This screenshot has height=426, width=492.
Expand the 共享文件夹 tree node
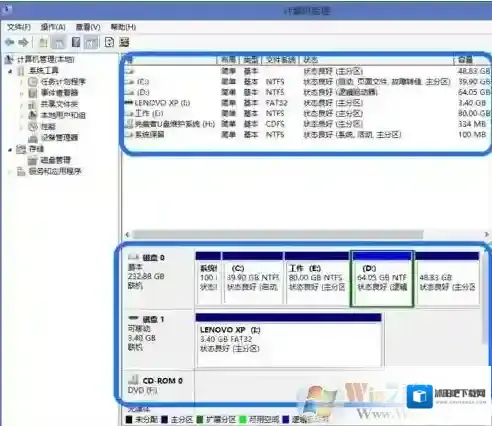[22, 104]
